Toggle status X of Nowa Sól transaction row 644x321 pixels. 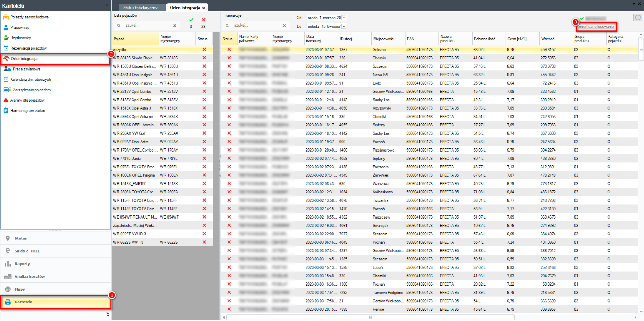229,75
